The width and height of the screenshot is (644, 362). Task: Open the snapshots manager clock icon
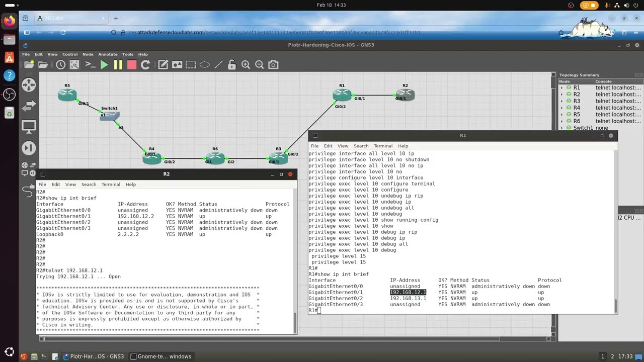click(x=60, y=64)
